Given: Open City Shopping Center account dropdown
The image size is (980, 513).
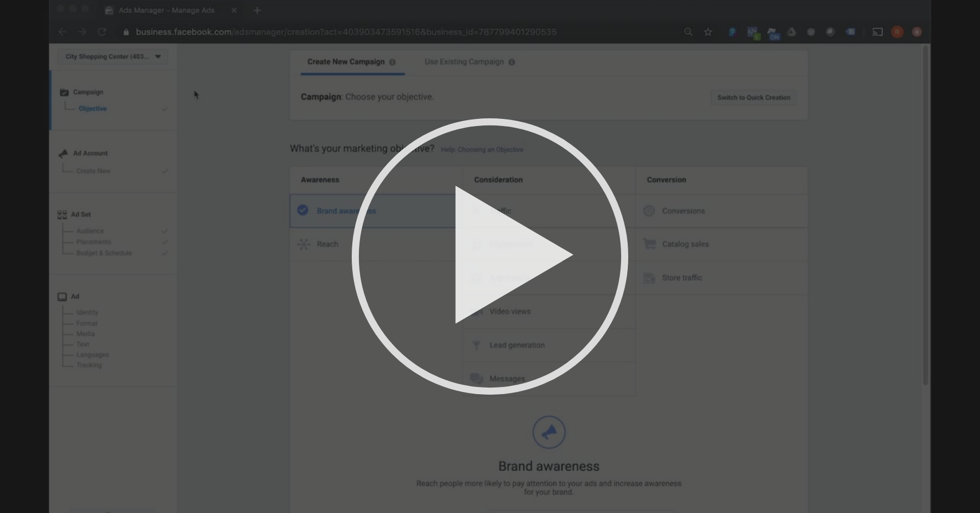Looking at the screenshot, I should [x=113, y=56].
